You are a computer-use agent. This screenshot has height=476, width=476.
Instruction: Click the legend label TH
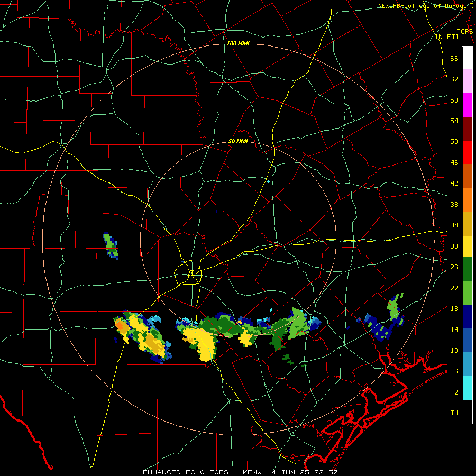click(454, 413)
